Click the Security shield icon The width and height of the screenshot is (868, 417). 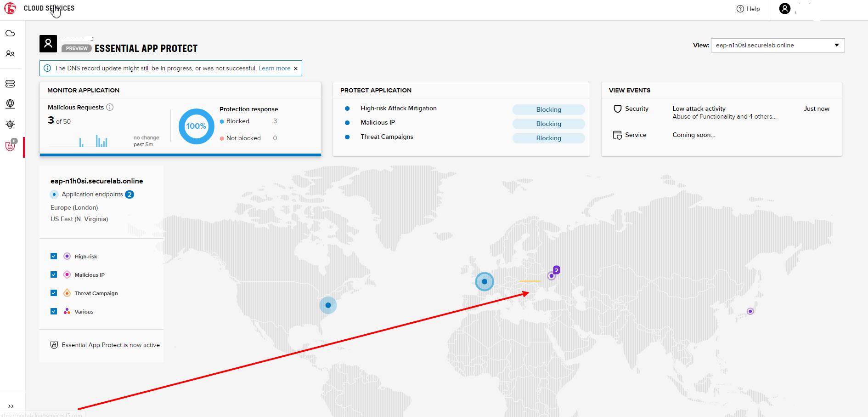click(618, 109)
